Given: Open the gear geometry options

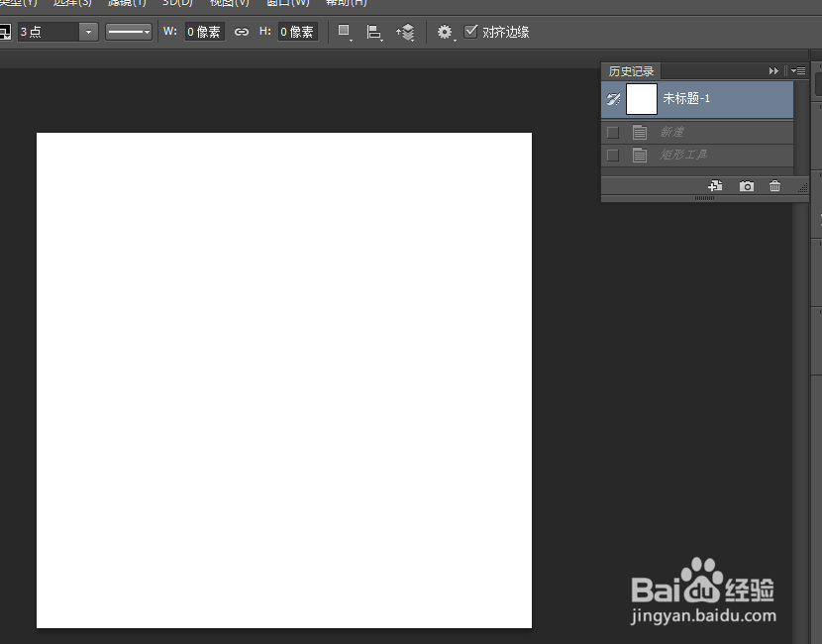Looking at the screenshot, I should pyautogui.click(x=446, y=32).
